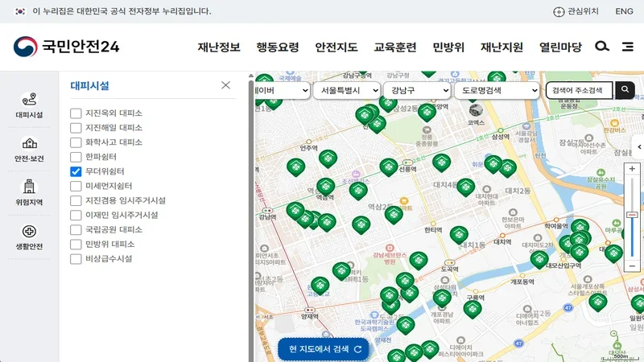
Task: Click the 관심위치 link text
Action: [583, 11]
